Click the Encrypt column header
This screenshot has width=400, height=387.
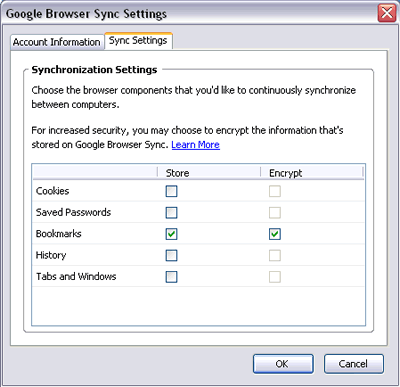(x=312, y=173)
